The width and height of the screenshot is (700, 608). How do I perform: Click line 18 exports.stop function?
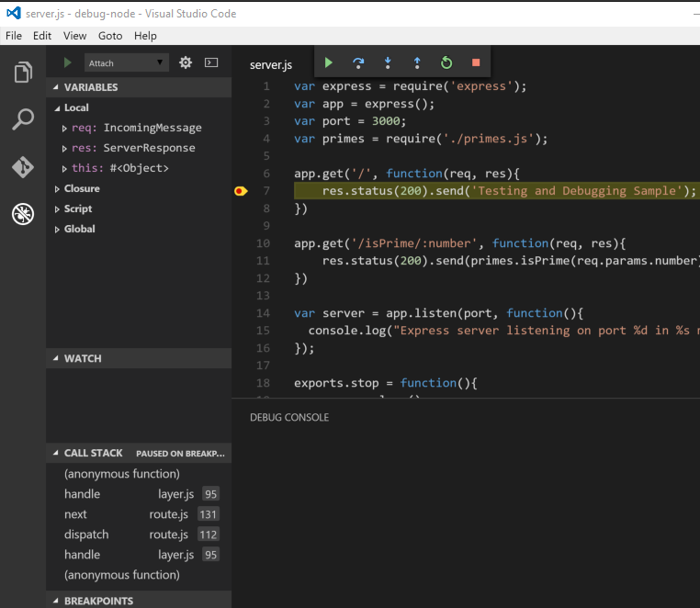[x=386, y=383]
